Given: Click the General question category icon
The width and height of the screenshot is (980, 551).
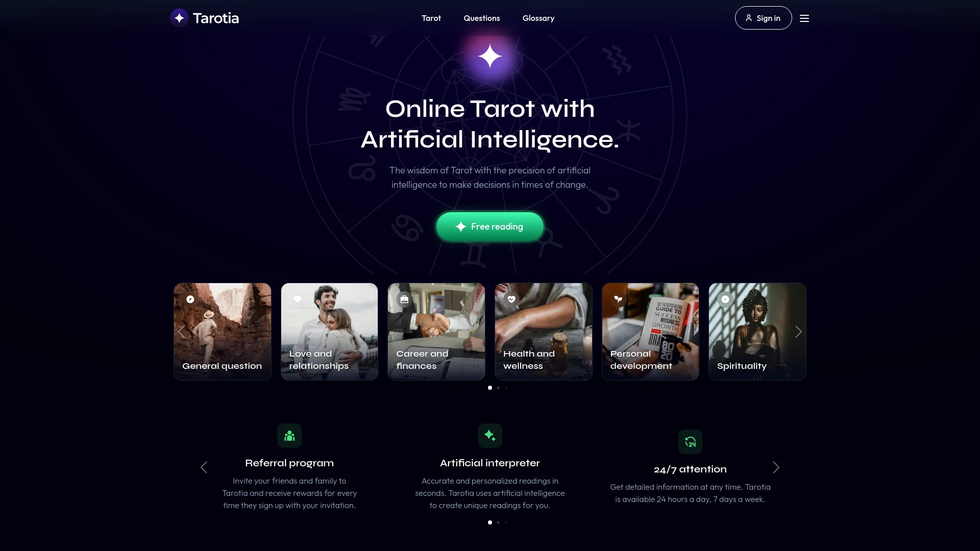Looking at the screenshot, I should [x=190, y=298].
